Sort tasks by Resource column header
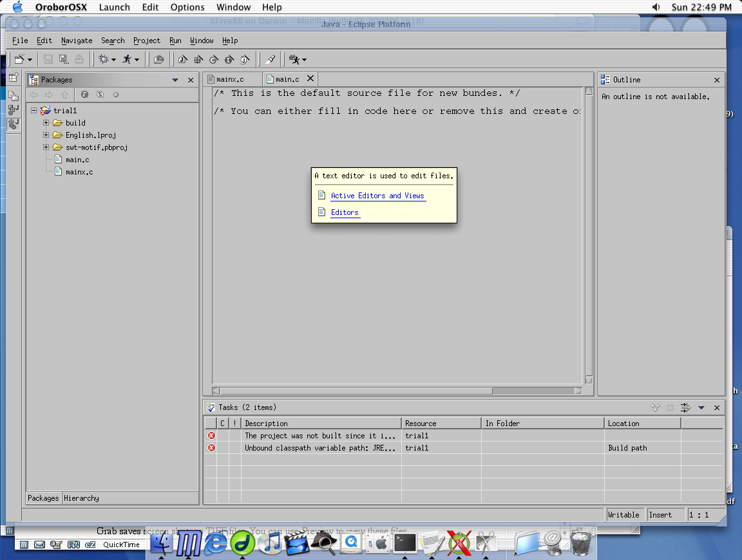Image resolution: width=742 pixels, height=560 pixels. point(441,424)
